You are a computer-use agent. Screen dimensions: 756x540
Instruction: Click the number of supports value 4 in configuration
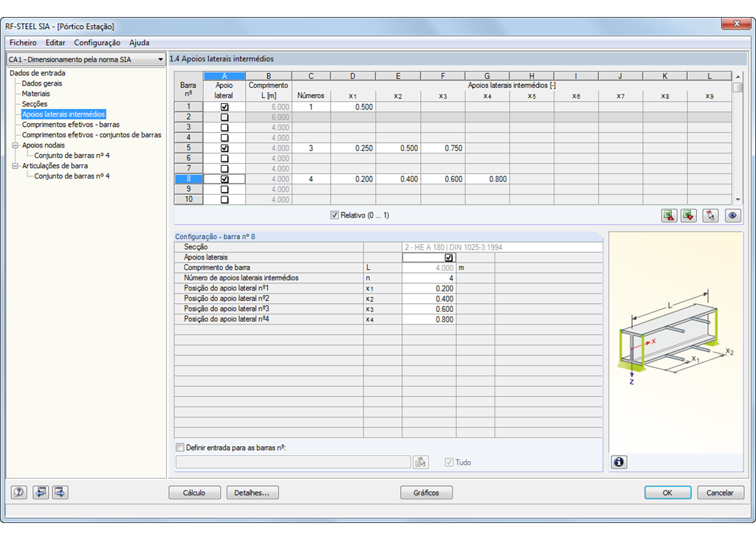(x=429, y=278)
